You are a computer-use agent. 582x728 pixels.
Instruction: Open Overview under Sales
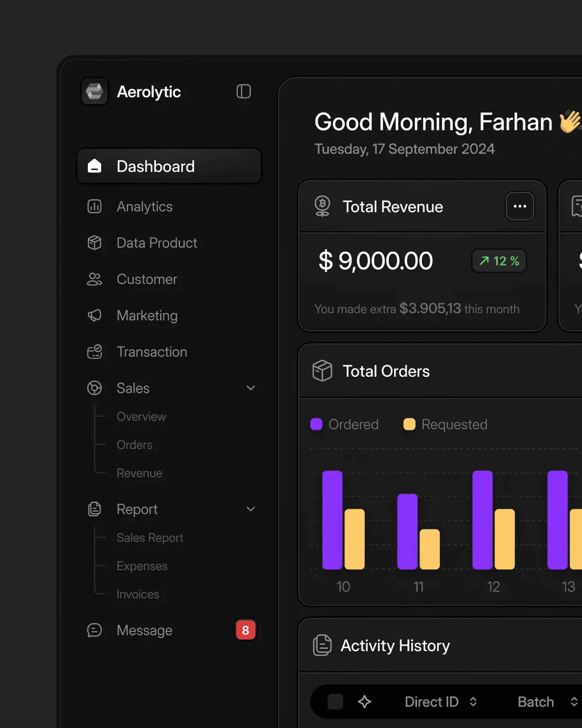pos(141,416)
